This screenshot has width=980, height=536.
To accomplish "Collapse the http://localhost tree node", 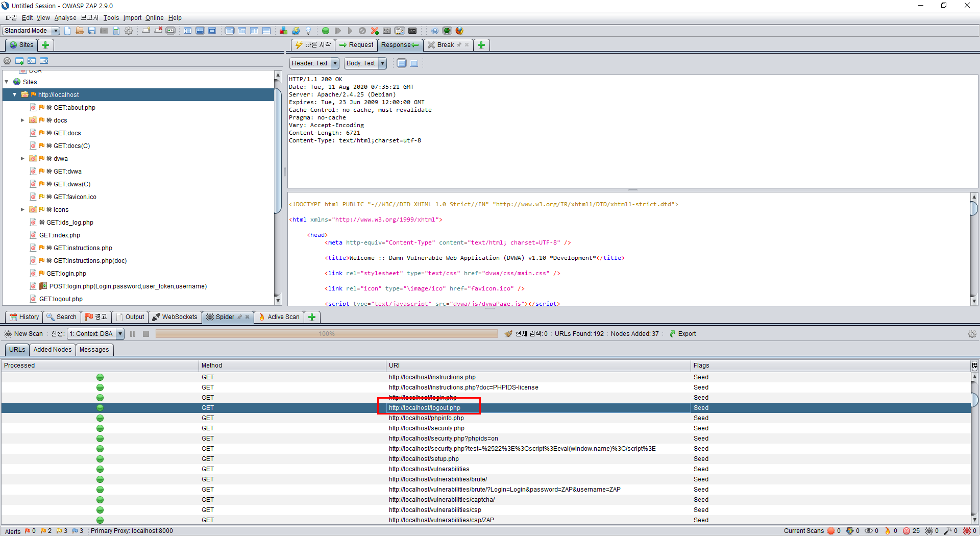I will 15,94.
